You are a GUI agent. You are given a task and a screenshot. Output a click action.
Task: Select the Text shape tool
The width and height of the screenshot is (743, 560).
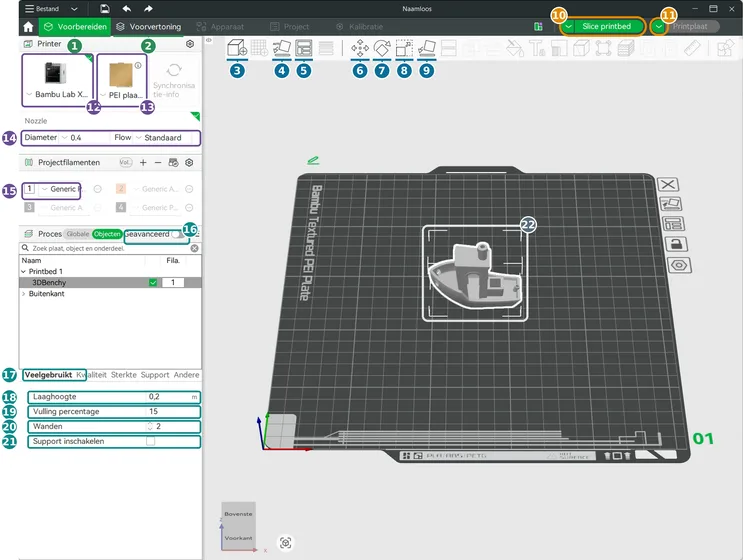pos(537,48)
